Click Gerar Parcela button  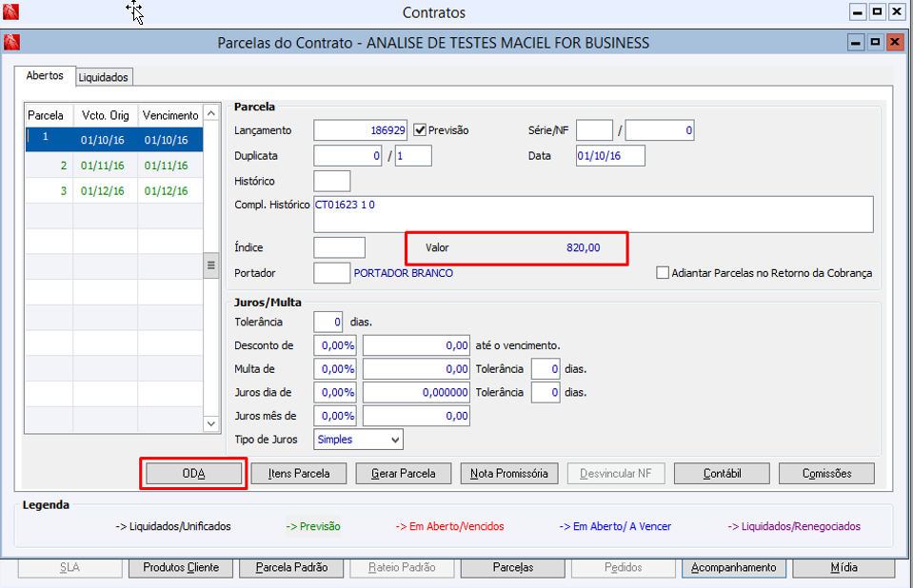tap(404, 473)
